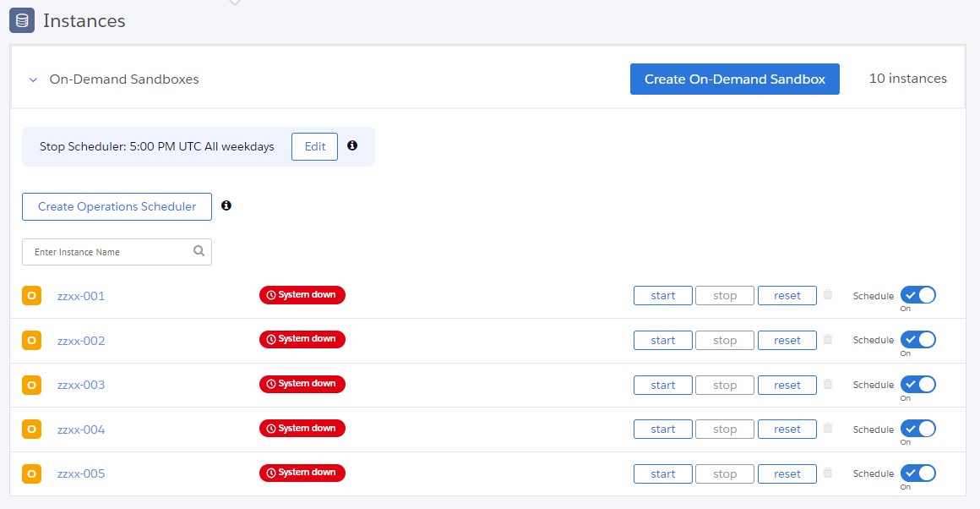Click the Schedule label in zzxx-003 row

(x=873, y=385)
